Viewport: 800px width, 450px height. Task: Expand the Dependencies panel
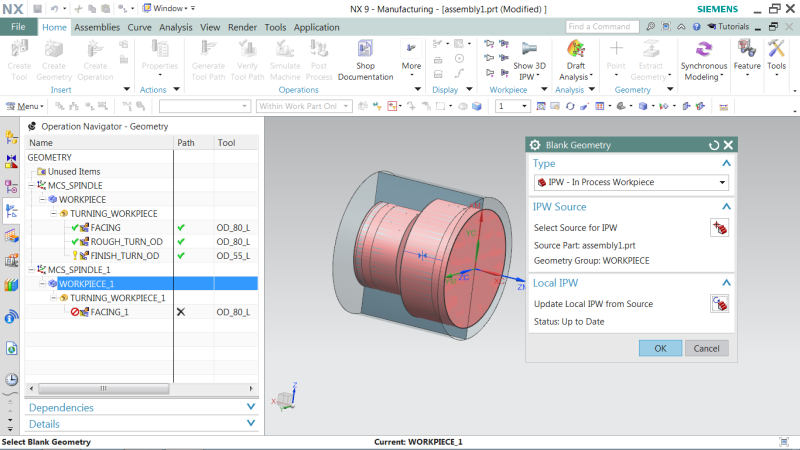pos(251,407)
